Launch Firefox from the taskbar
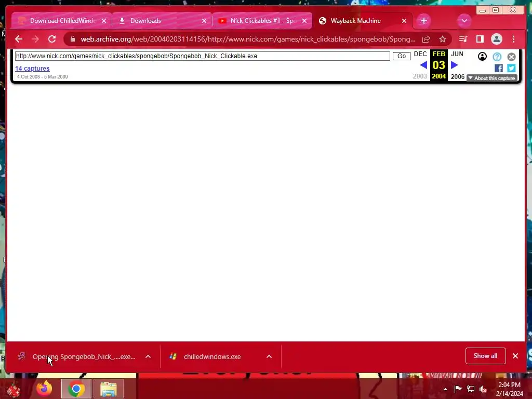Screen dimensions: 532x399 [45, 389]
